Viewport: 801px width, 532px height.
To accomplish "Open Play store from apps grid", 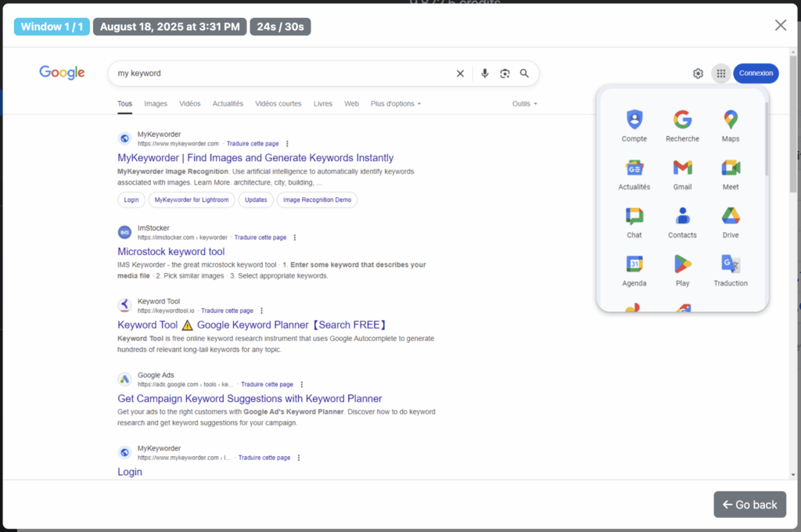I will click(x=682, y=270).
